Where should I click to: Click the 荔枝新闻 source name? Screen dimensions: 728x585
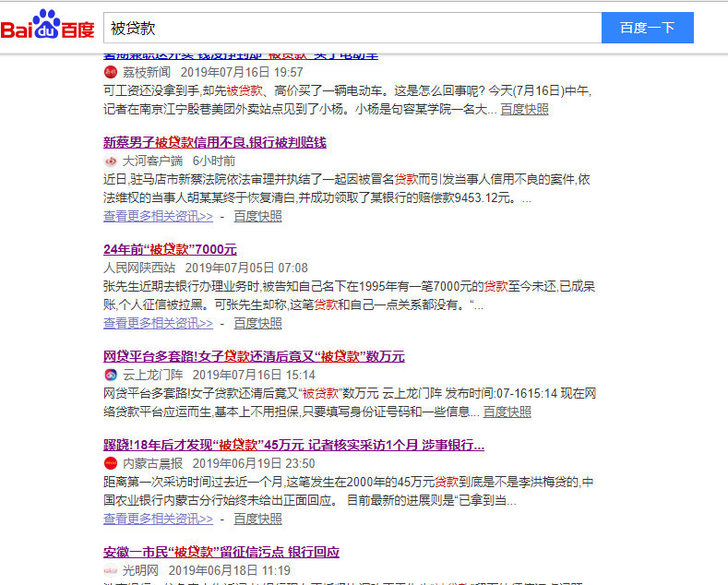click(147, 72)
